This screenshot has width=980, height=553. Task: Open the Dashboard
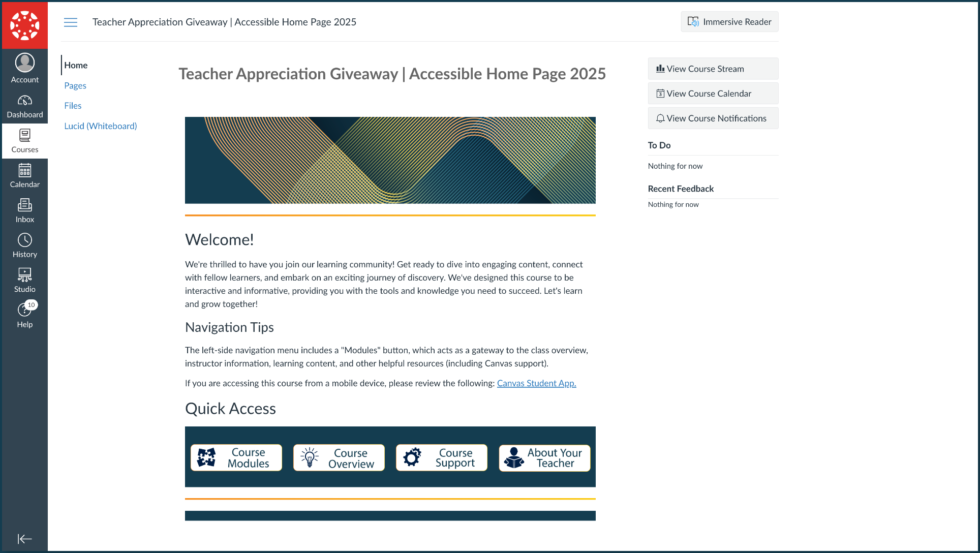point(24,104)
